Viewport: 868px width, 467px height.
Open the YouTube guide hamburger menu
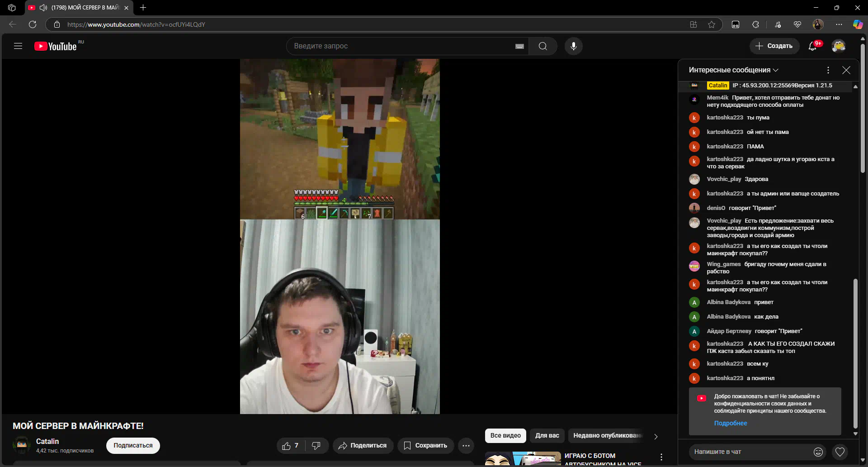18,46
